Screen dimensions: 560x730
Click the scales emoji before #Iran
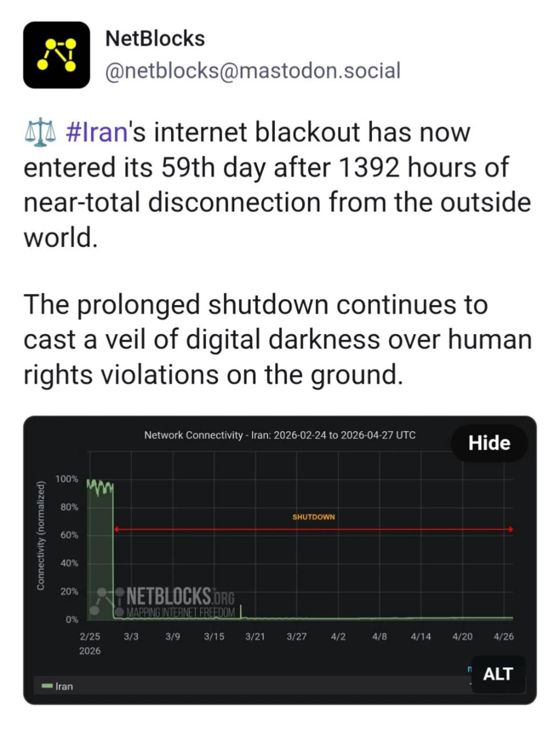pyautogui.click(x=40, y=132)
